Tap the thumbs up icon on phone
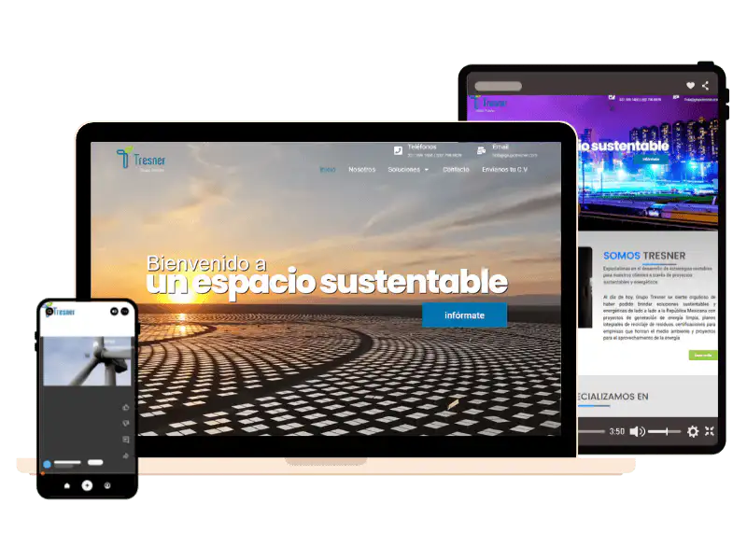747x560 pixels. pyautogui.click(x=126, y=408)
